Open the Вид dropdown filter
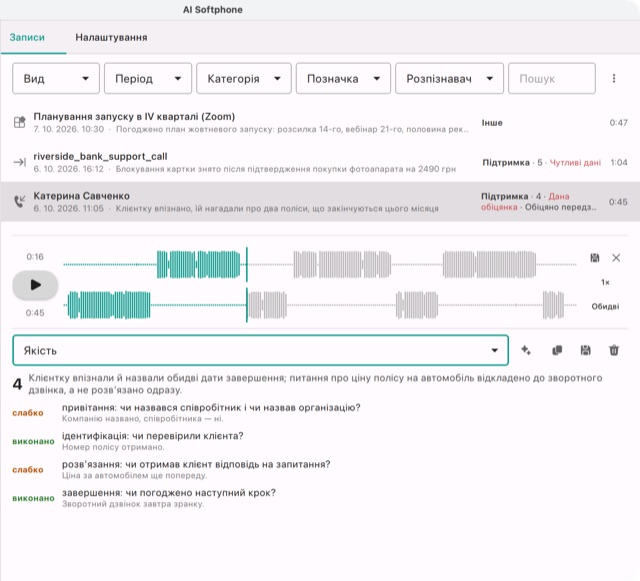 [x=56, y=78]
